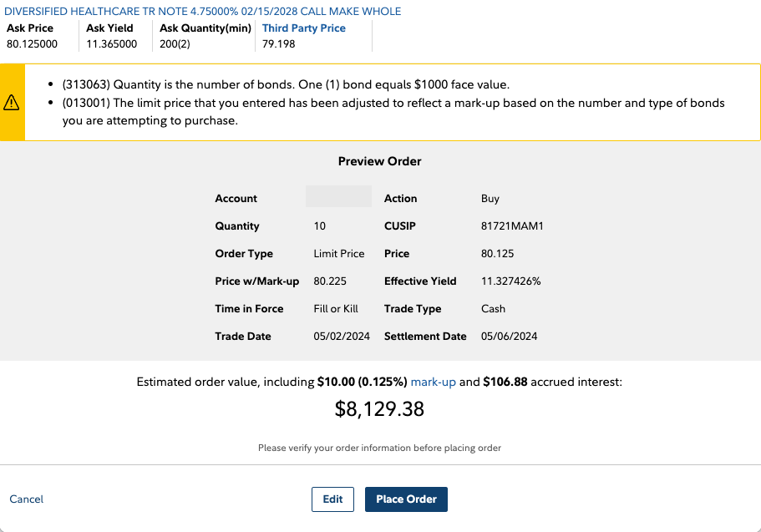Click the Effective Yield label
This screenshot has width=761, height=532.
420,281
